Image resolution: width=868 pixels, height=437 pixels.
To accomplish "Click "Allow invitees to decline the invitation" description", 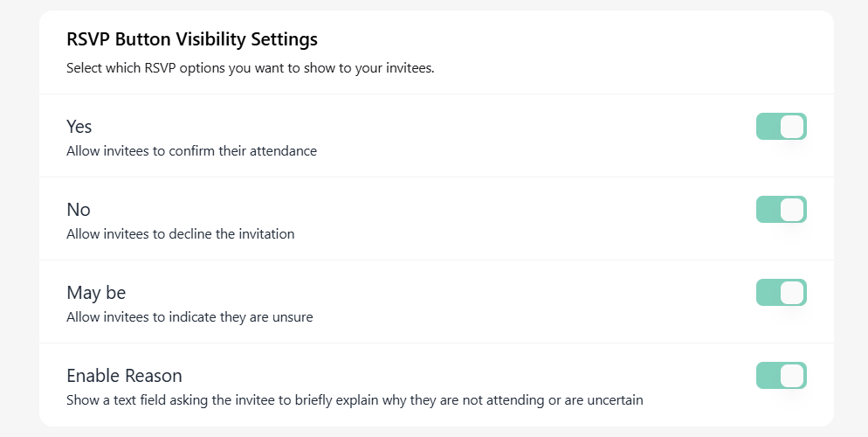I will [180, 233].
